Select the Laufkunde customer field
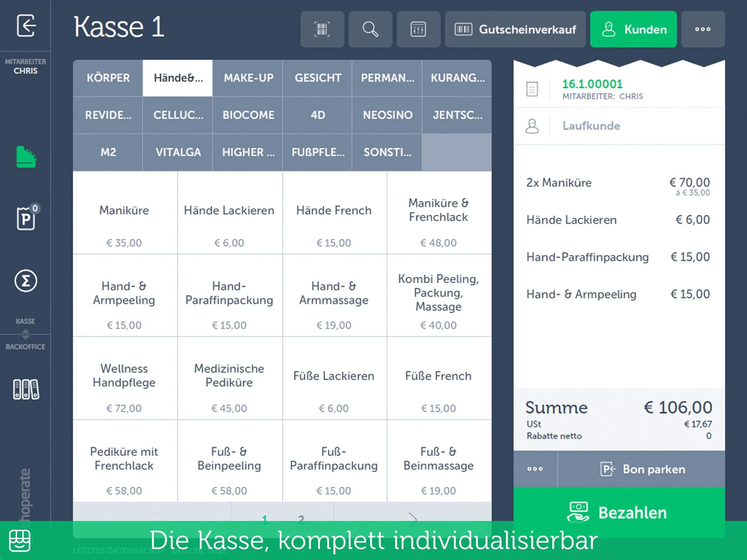 (x=619, y=126)
